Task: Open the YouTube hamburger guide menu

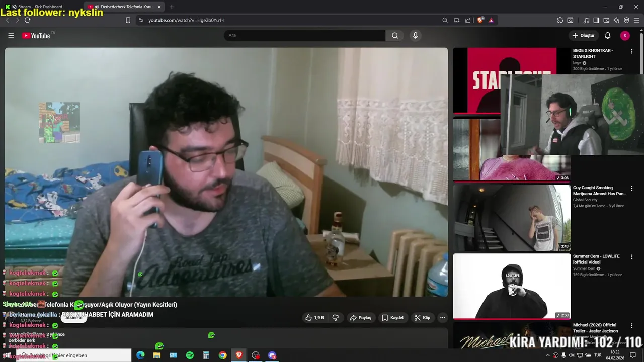Action: (11, 36)
